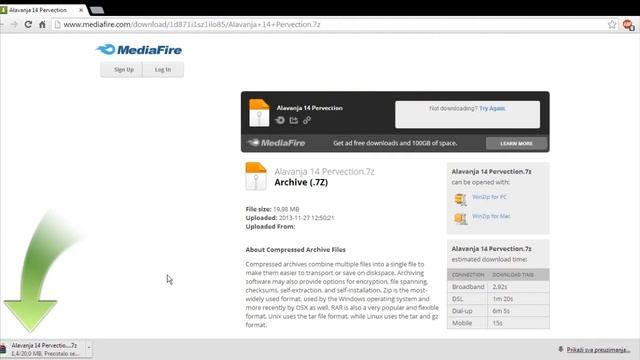Click the Mobile 15s table row
Screen dimensions: 640x360
click(x=498, y=323)
